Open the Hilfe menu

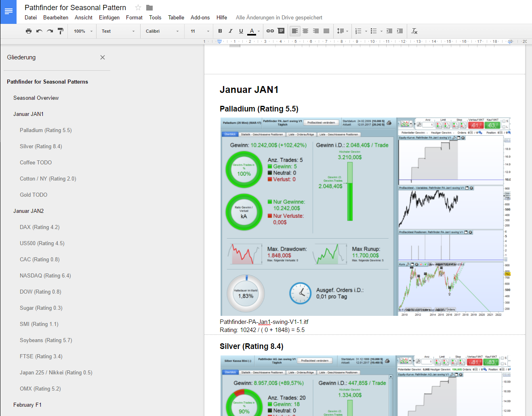(222, 17)
